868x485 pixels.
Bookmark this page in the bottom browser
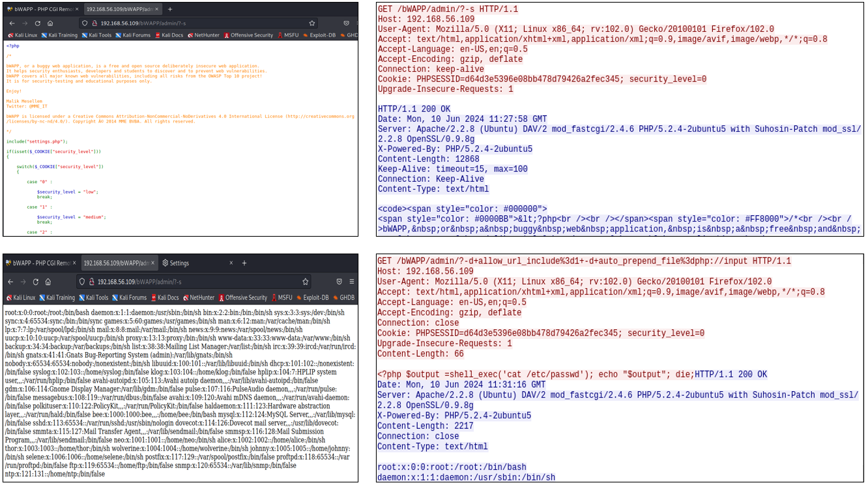pyautogui.click(x=305, y=282)
